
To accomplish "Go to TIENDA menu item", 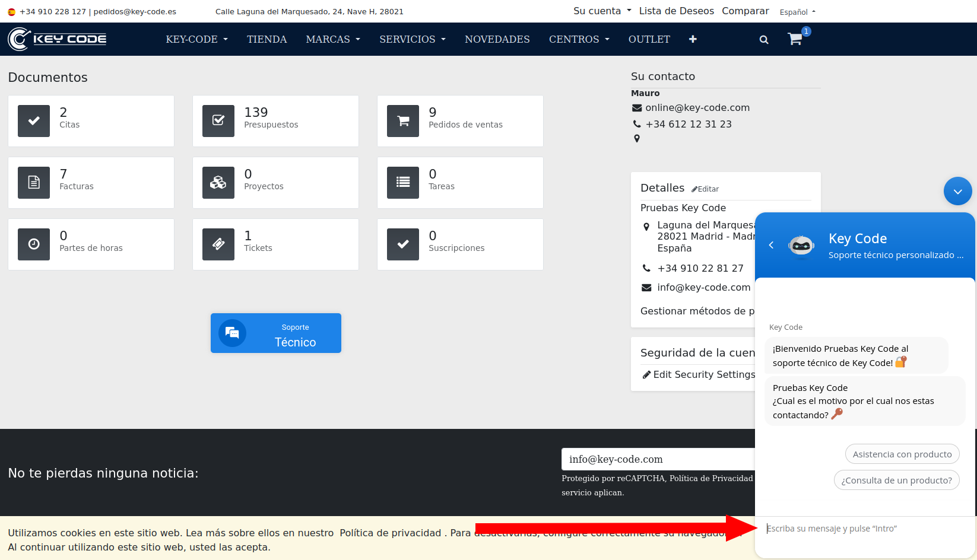I will point(267,39).
